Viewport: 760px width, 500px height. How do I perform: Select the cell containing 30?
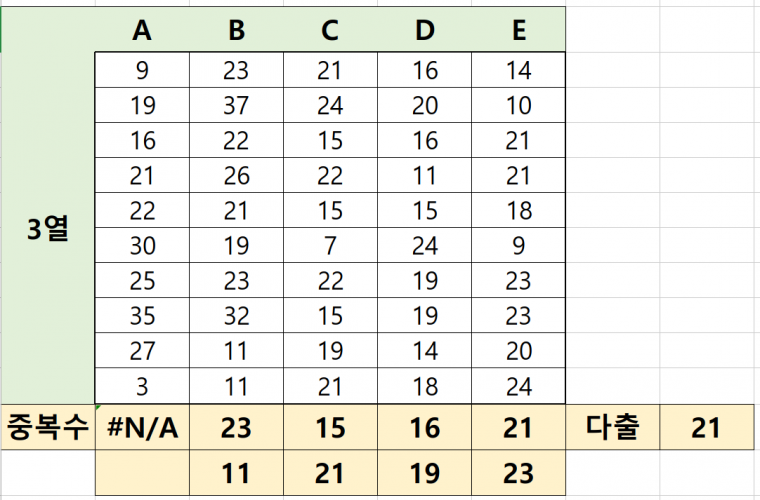click(x=142, y=246)
